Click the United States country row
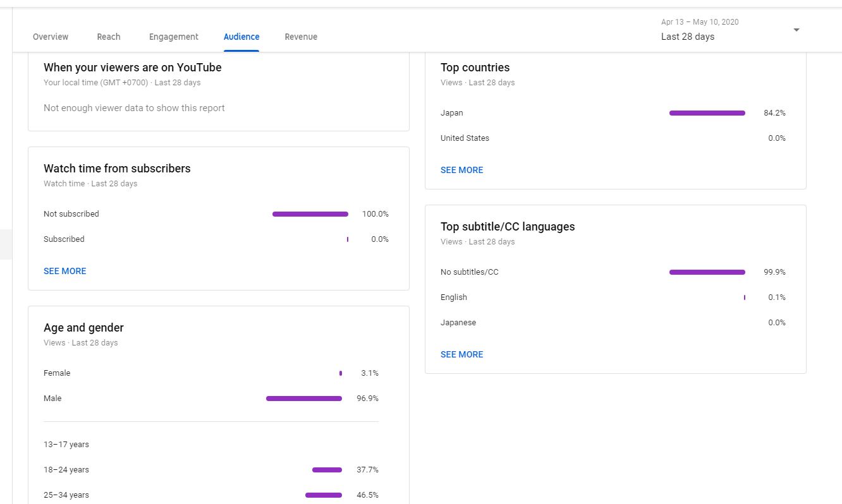 pos(613,138)
